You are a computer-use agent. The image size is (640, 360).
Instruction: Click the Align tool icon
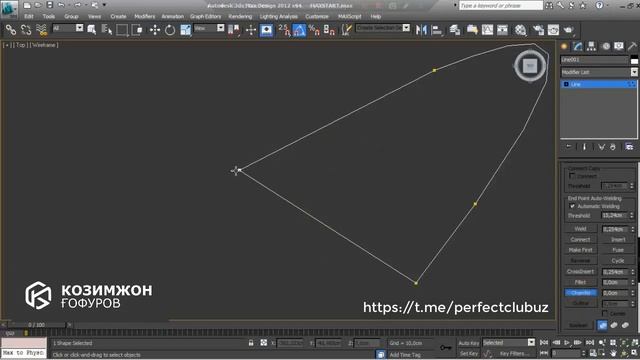point(437,30)
